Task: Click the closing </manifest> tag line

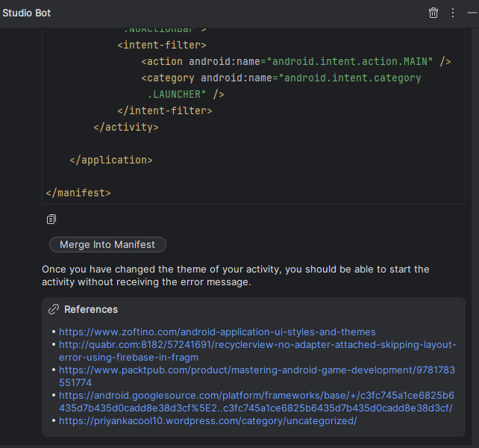Action: (x=78, y=193)
